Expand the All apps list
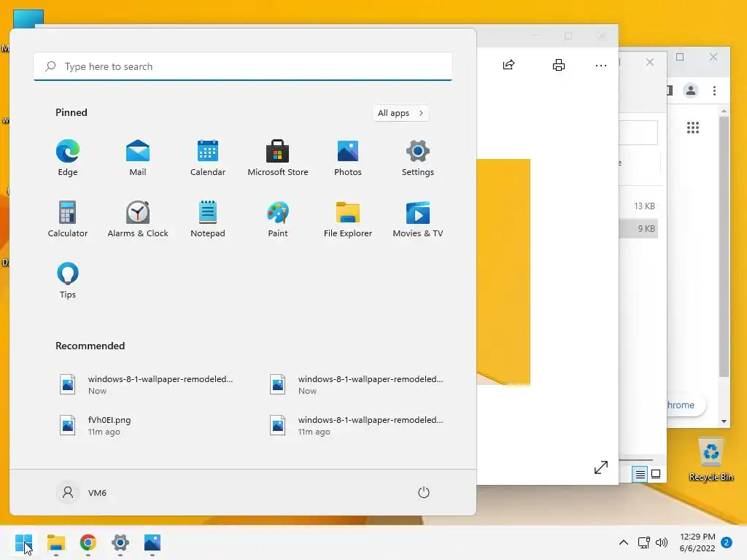Screen dimensions: 747x560 point(400,113)
